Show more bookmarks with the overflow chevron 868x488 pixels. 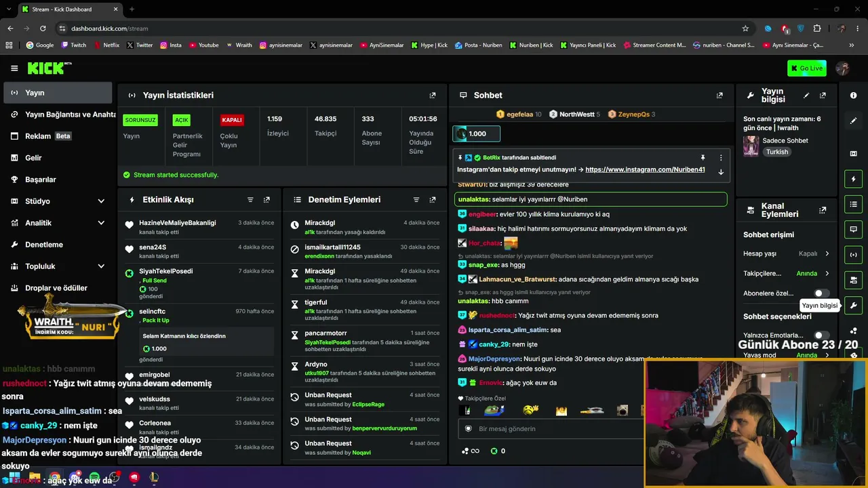(851, 45)
